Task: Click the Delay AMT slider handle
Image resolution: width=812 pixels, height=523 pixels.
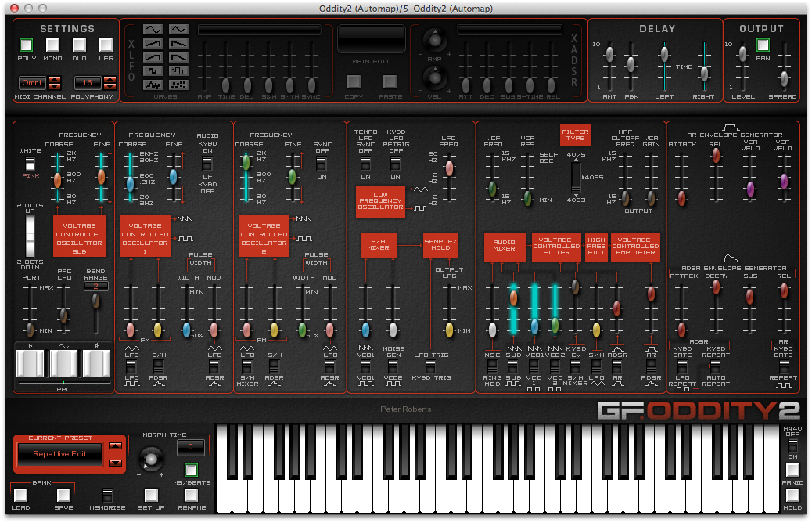Action: [x=609, y=53]
